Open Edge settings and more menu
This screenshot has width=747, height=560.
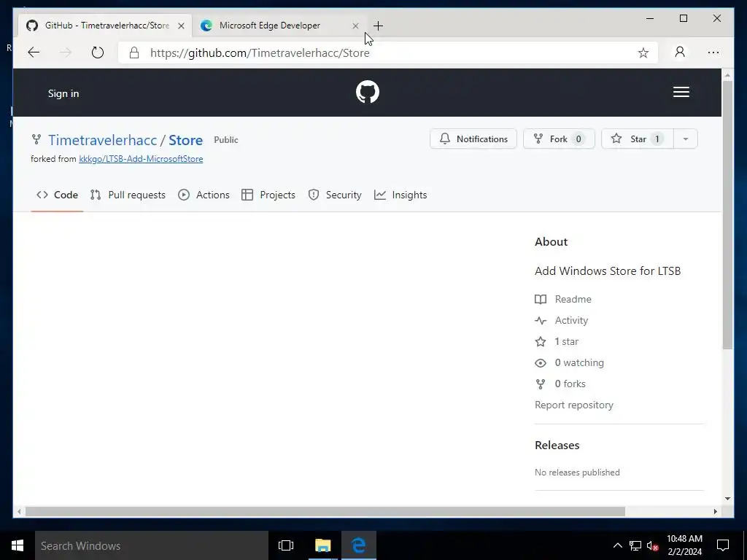click(713, 52)
